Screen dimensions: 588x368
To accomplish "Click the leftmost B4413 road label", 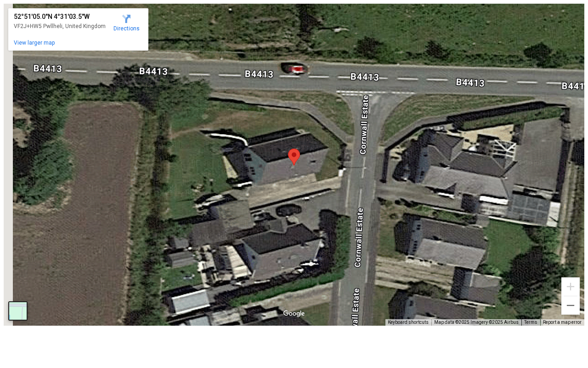I will click(48, 69).
